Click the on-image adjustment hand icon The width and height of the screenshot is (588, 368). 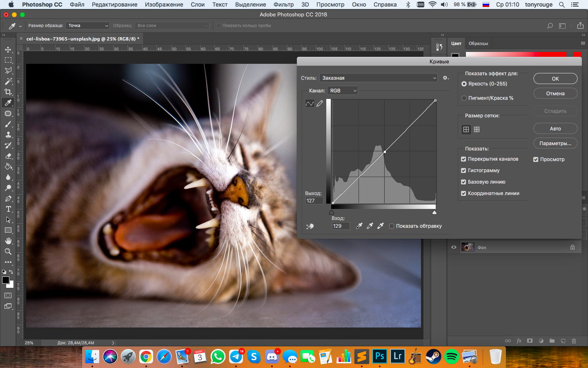pos(310,226)
